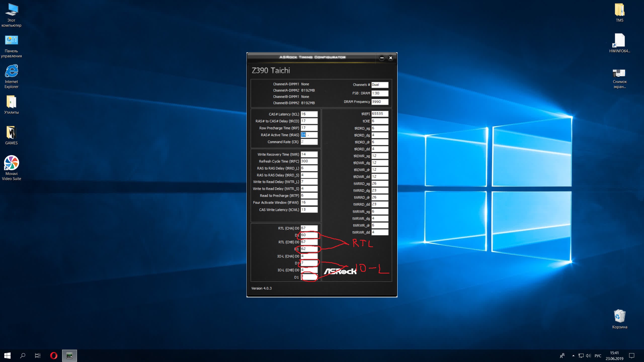Viewport: 644px width, 362px height.
Task: Switch the РУС input language indicator
Action: click(598, 356)
